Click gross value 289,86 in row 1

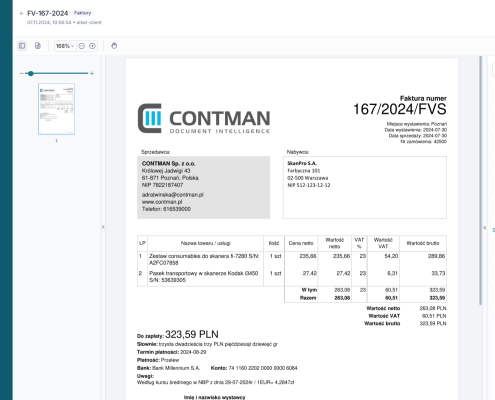436,256
